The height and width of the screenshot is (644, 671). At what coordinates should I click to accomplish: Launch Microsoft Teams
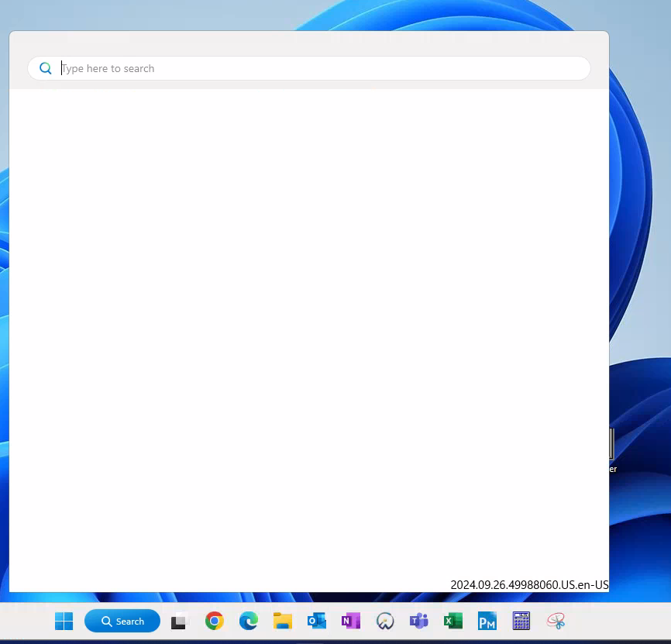[418, 621]
